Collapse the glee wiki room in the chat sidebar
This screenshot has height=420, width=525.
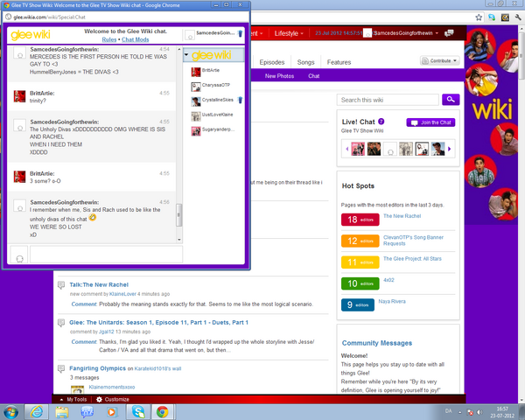186,54
